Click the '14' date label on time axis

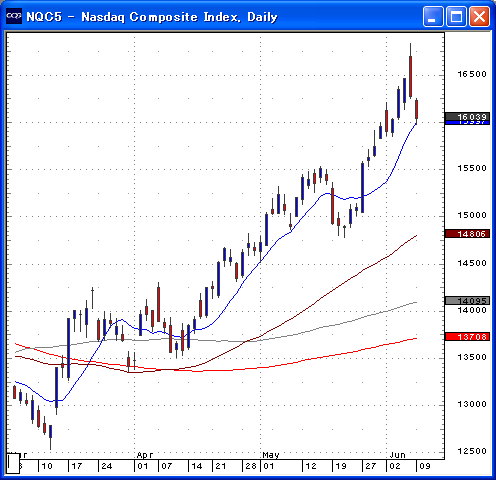(x=197, y=466)
